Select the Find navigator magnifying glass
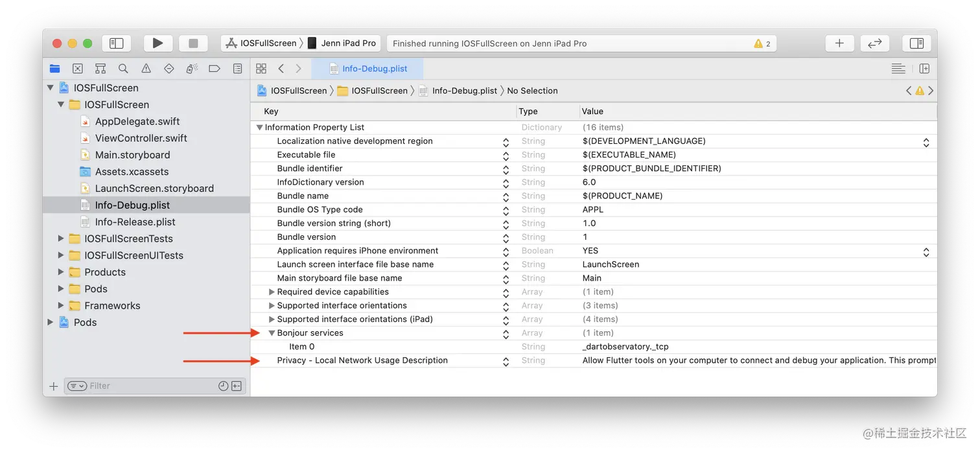 click(123, 68)
